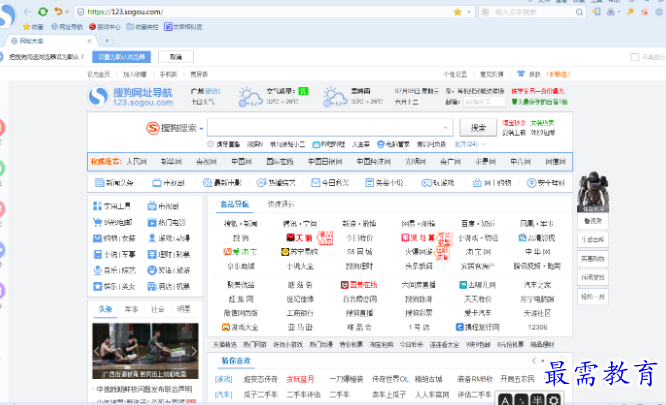Click the 国美在线 link
666x405 pixels.
tap(359, 285)
